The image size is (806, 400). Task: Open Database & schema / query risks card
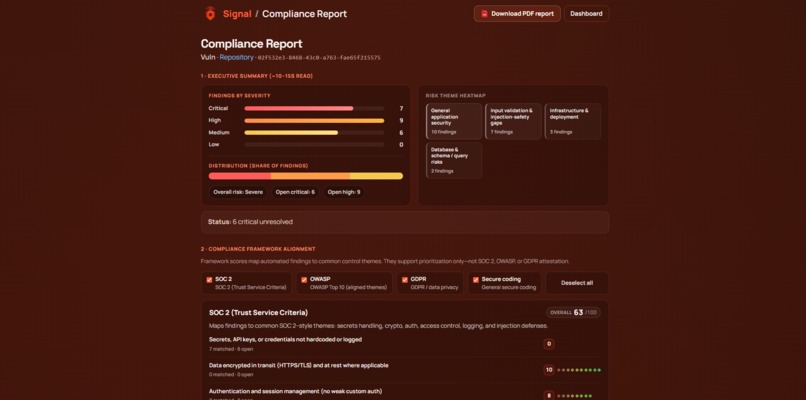pos(454,160)
